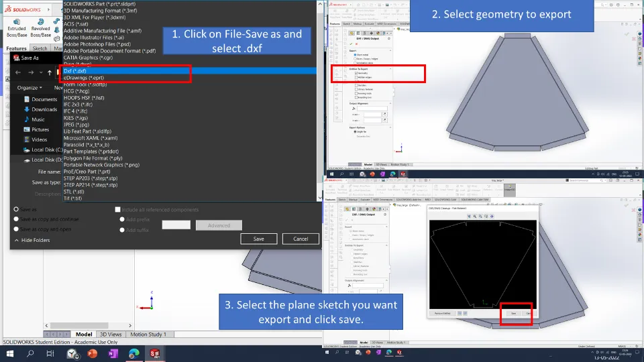644x362 pixels.
Task: Click the pan icon in DXF/DWG Cleanup toolbar
Action: [x=492, y=217]
